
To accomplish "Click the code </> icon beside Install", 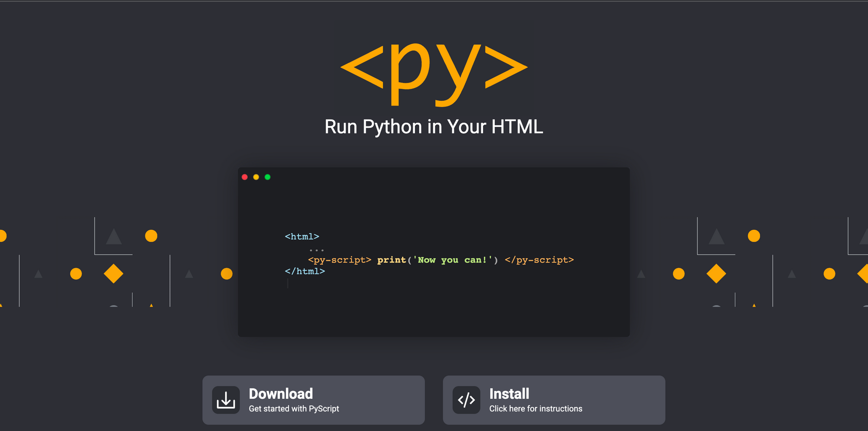I will pyautogui.click(x=466, y=400).
